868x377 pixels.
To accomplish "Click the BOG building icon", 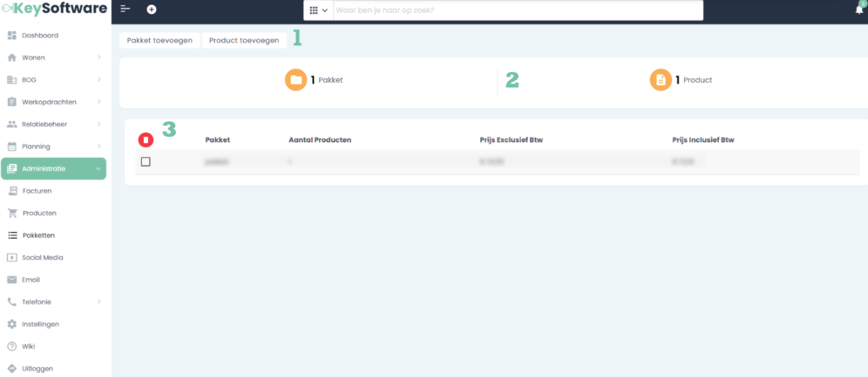I will click(x=12, y=80).
